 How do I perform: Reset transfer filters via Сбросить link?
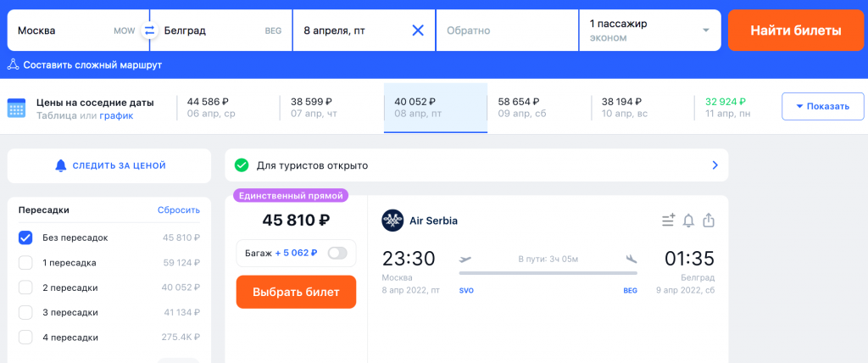click(179, 210)
